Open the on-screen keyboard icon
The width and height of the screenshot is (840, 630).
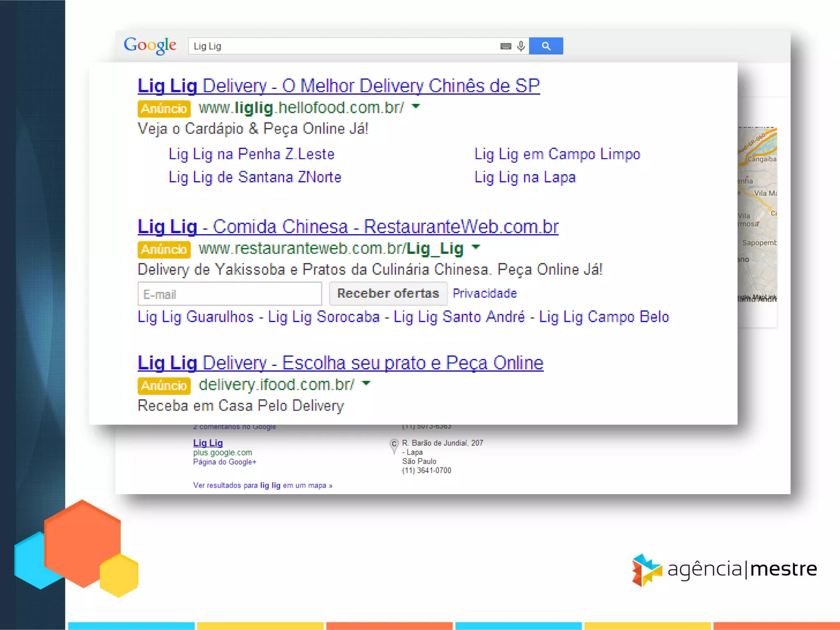pos(506,46)
